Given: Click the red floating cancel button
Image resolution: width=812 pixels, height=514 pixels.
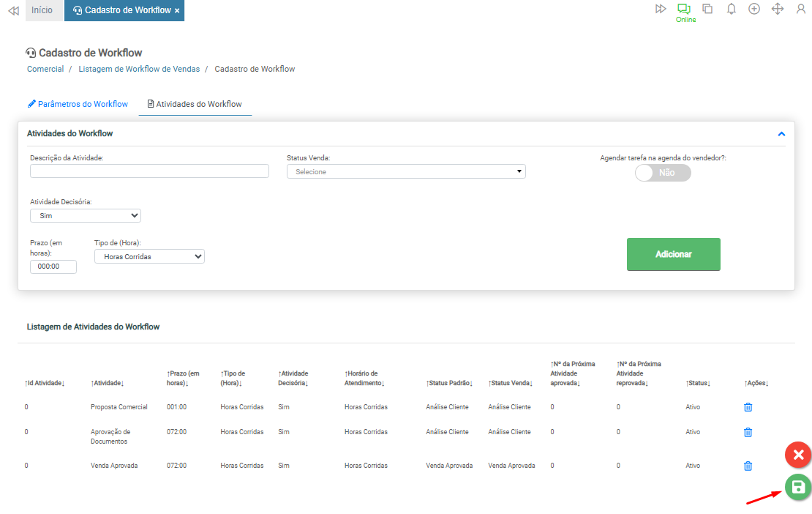Looking at the screenshot, I should click(798, 455).
